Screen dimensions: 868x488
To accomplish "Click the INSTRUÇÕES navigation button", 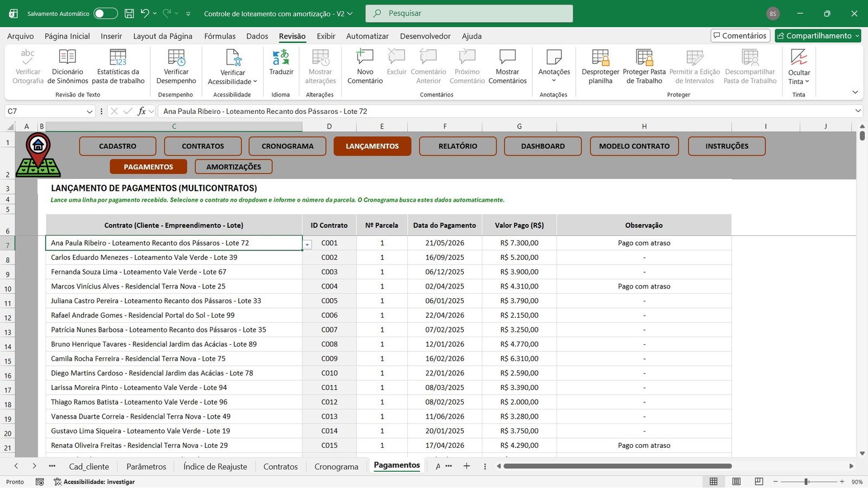I will 727,146.
